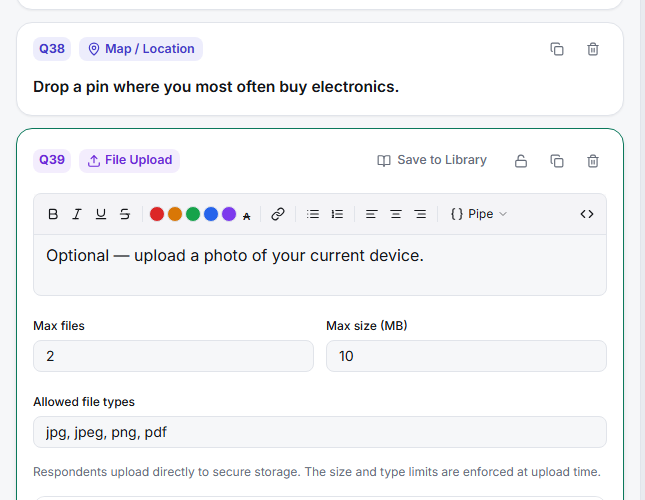This screenshot has height=500, width=645.
Task: Apply italic formatting
Action: point(77,214)
